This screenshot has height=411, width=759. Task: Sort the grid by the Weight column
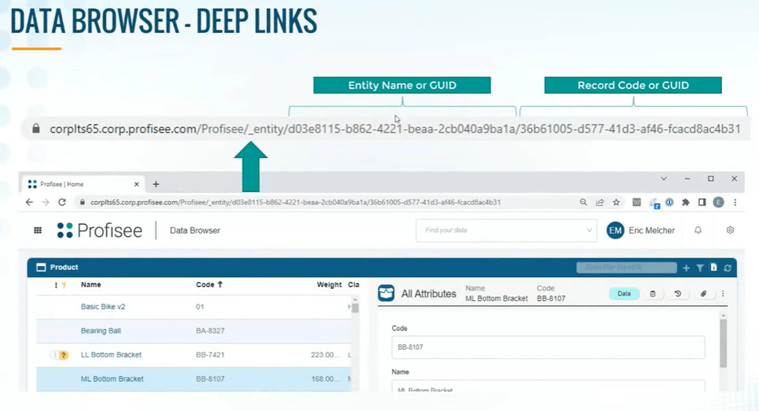tap(329, 285)
